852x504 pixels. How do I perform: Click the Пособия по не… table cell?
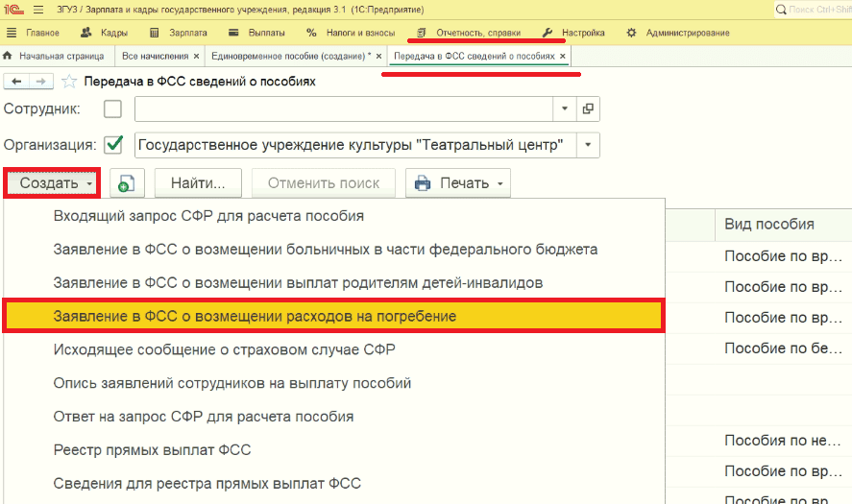coord(784,441)
